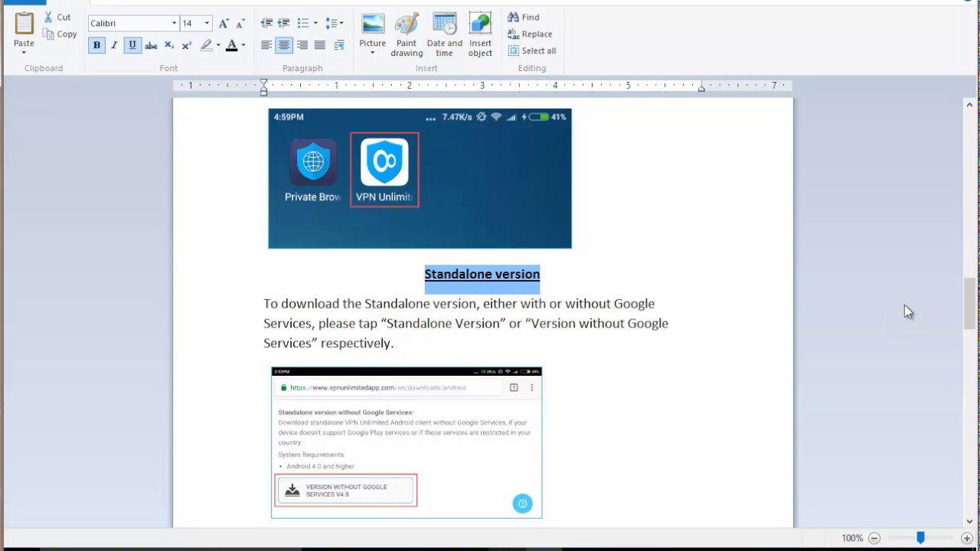
Task: Insert Date and time
Action: tap(445, 34)
